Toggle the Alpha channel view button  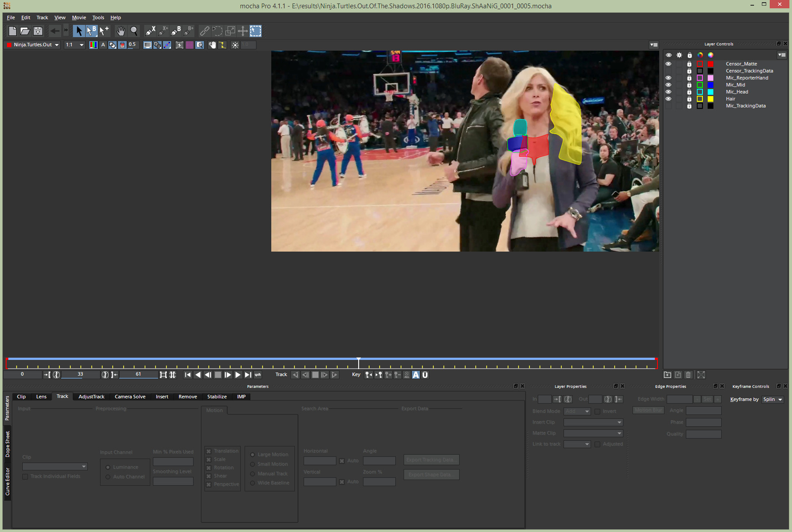click(x=103, y=45)
